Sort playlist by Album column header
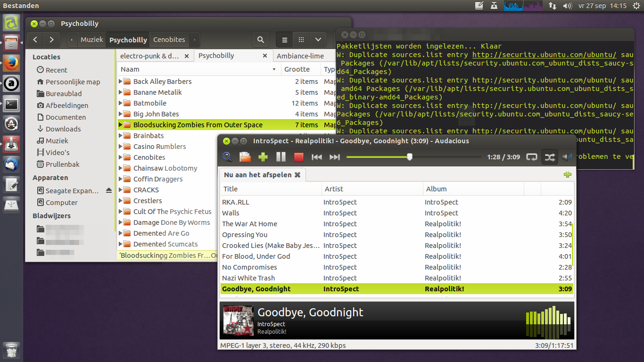 473,189
